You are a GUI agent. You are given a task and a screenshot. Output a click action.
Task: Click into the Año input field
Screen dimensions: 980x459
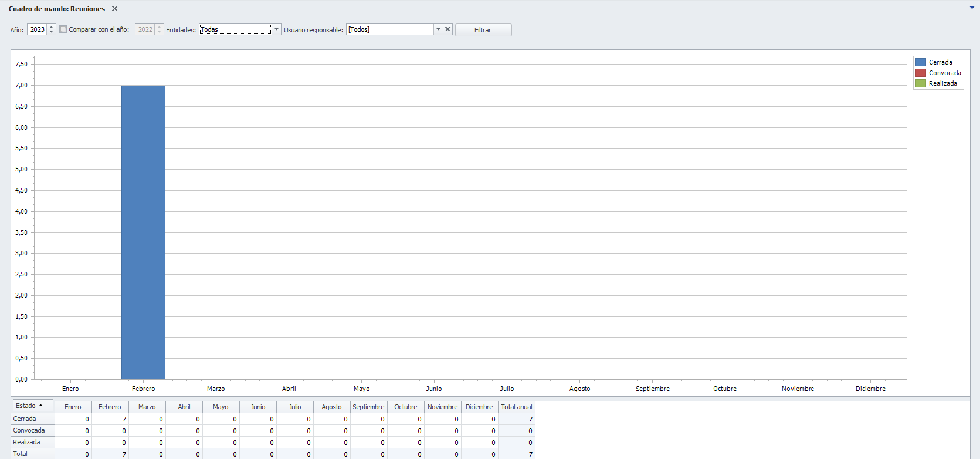pos(37,29)
